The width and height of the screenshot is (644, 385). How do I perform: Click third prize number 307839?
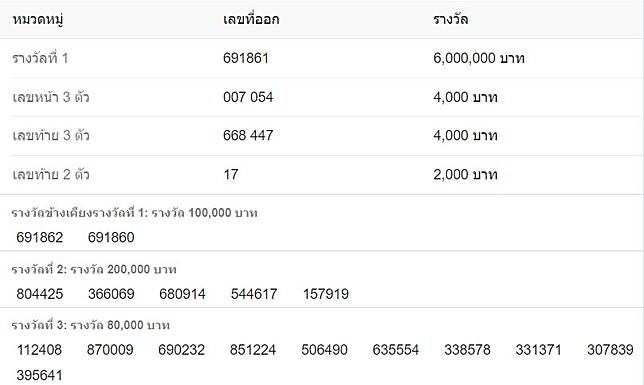(610, 350)
